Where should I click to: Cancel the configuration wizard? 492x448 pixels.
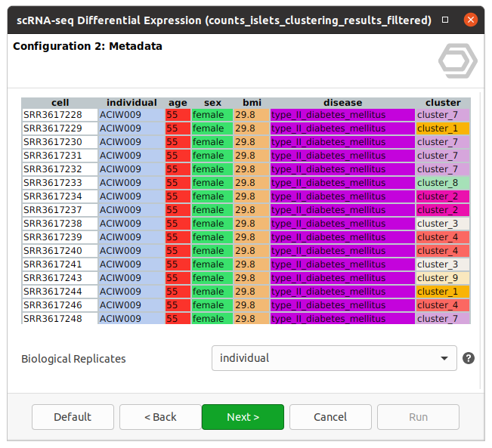click(x=330, y=417)
